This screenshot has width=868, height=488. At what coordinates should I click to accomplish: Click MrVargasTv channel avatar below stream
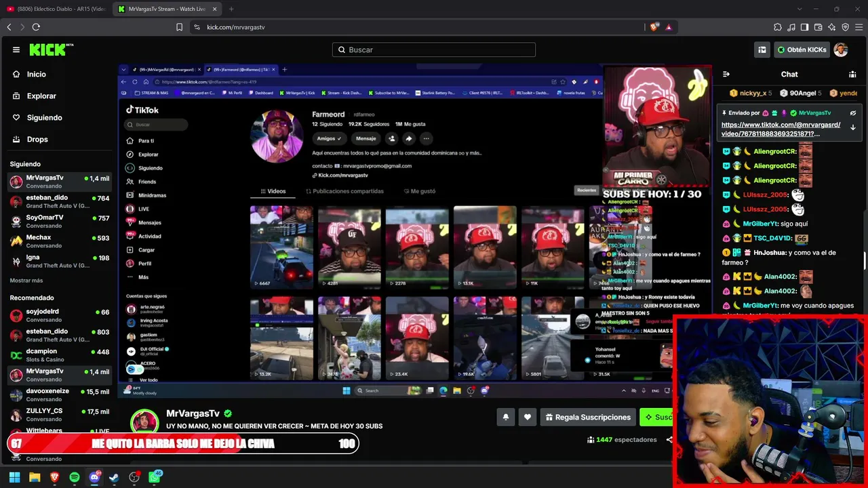coord(144,421)
